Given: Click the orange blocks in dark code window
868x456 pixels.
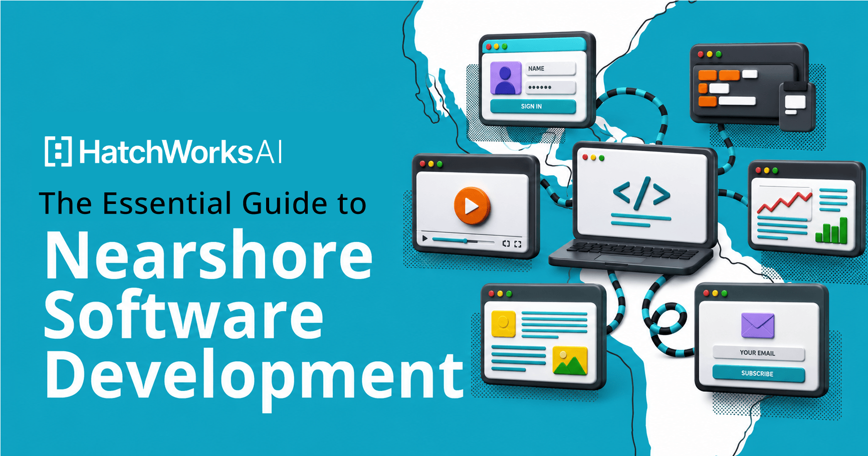Looking at the screenshot, I should 719,88.
